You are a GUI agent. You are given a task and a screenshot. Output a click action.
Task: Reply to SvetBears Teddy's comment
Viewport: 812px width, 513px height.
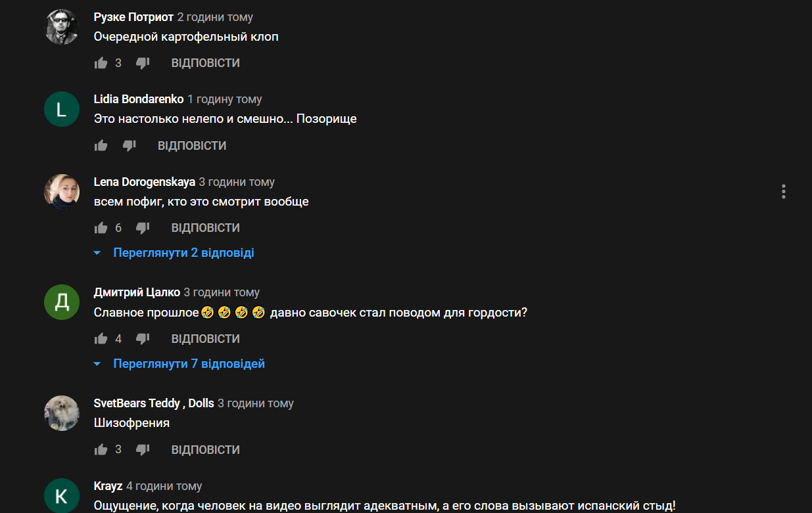[x=205, y=450]
